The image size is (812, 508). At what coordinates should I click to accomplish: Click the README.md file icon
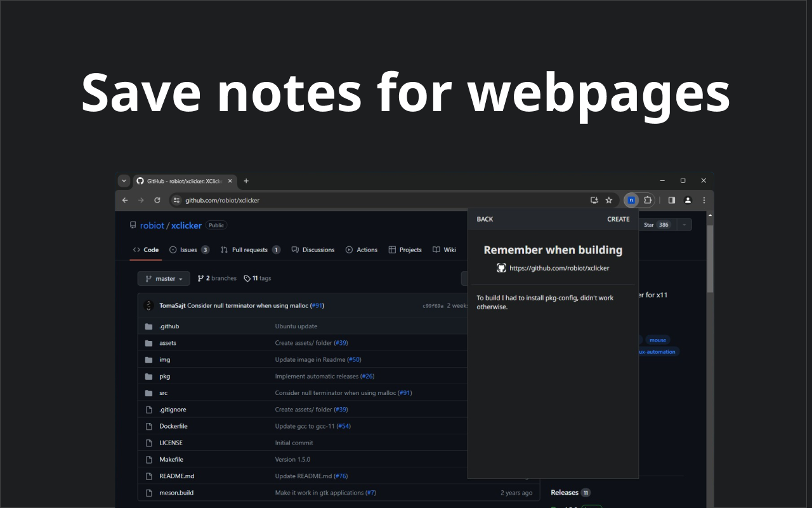tap(148, 476)
